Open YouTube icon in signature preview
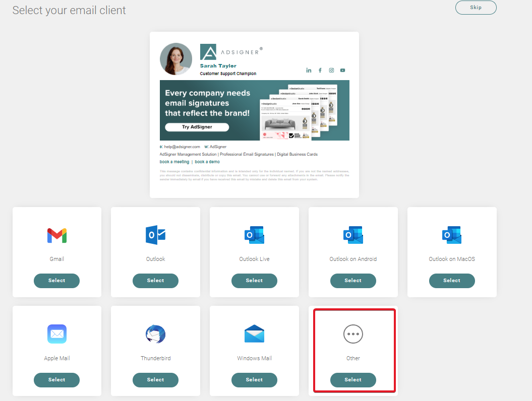Screen dimensions: 532x401 tap(343, 70)
